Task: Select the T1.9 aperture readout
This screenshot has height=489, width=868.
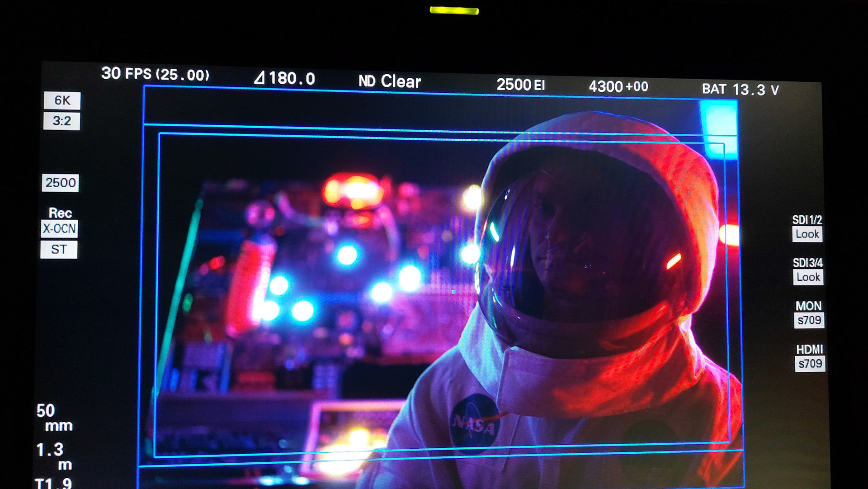Action: 53,484
